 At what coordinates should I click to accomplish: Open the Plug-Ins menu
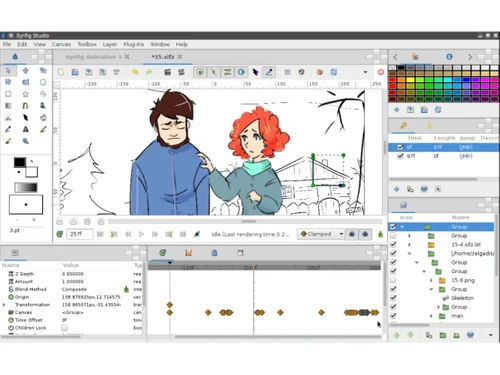pyautogui.click(x=134, y=44)
